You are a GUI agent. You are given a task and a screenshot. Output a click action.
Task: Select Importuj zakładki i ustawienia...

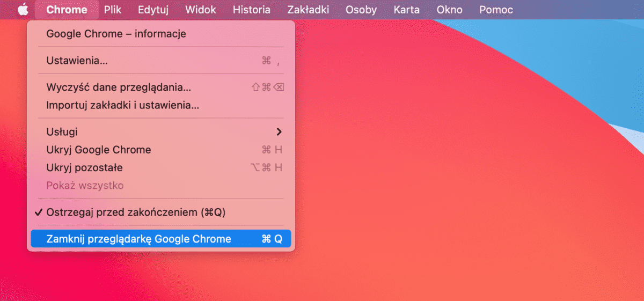click(x=123, y=105)
